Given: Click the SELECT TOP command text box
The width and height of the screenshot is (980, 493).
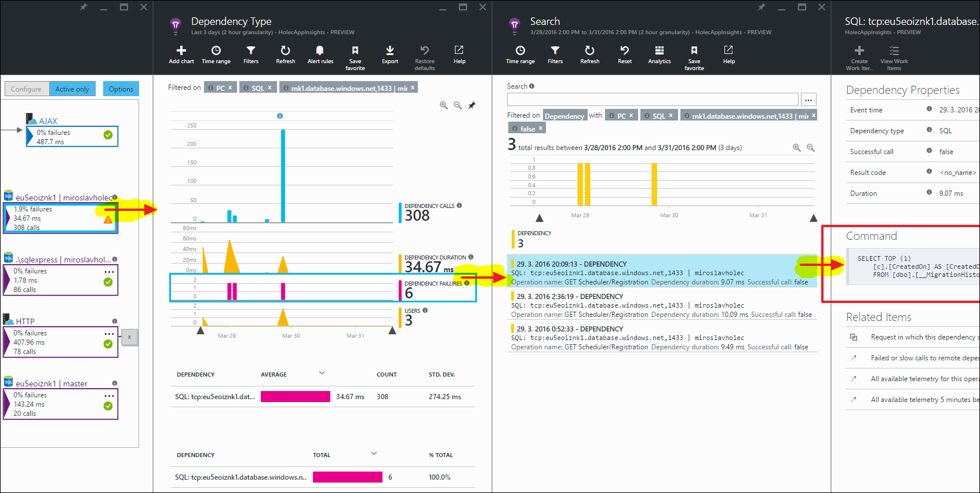Looking at the screenshot, I should coord(913,267).
